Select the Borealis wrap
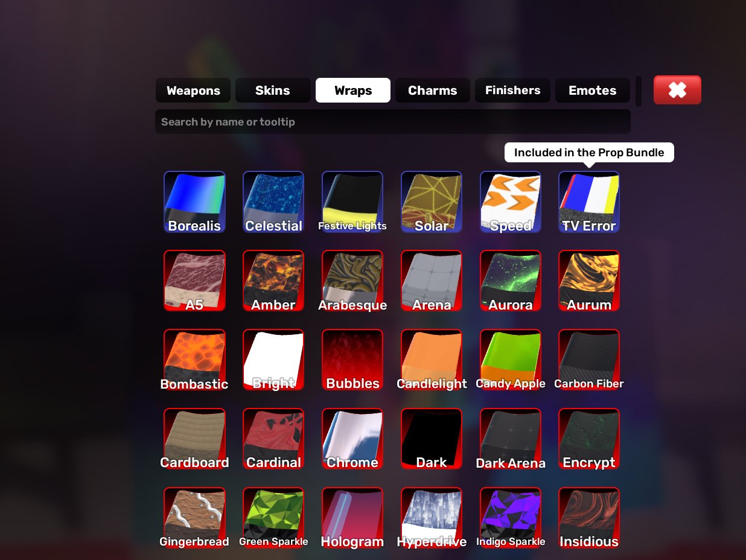Viewport: 746px width, 560px height. (x=194, y=202)
